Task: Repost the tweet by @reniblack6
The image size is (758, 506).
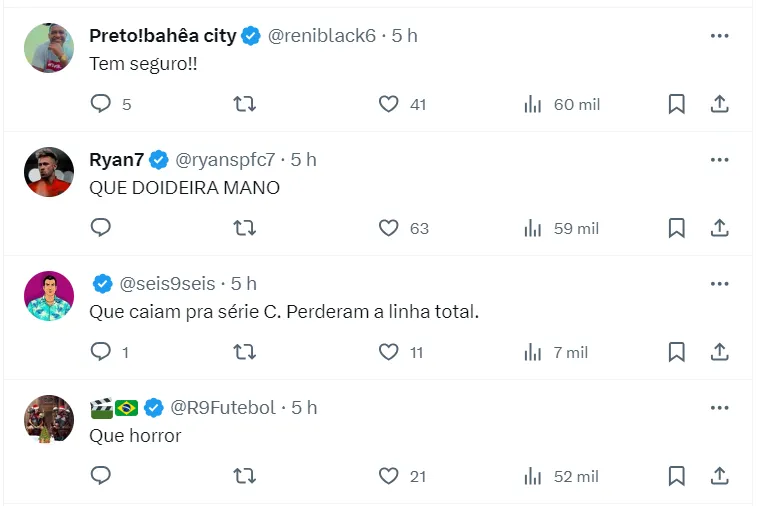Action: click(244, 104)
